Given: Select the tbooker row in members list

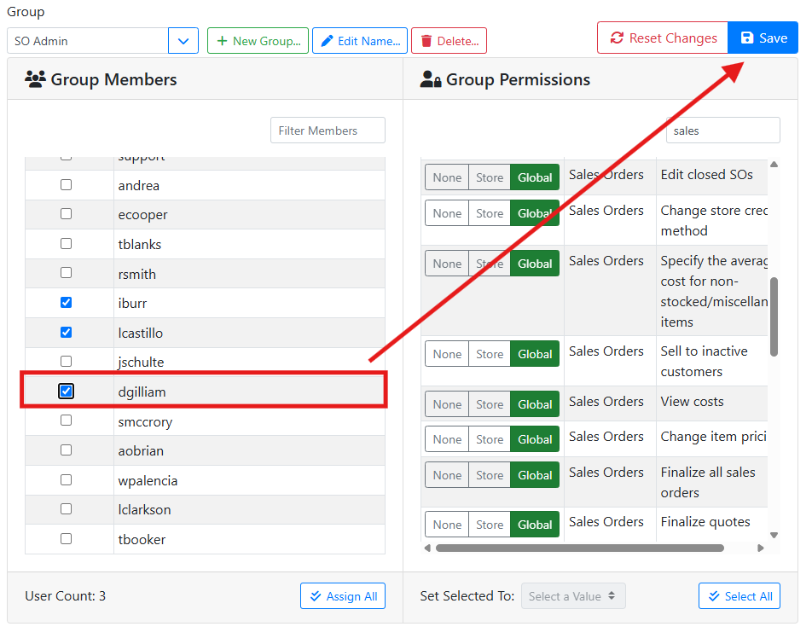Looking at the screenshot, I should (x=142, y=539).
